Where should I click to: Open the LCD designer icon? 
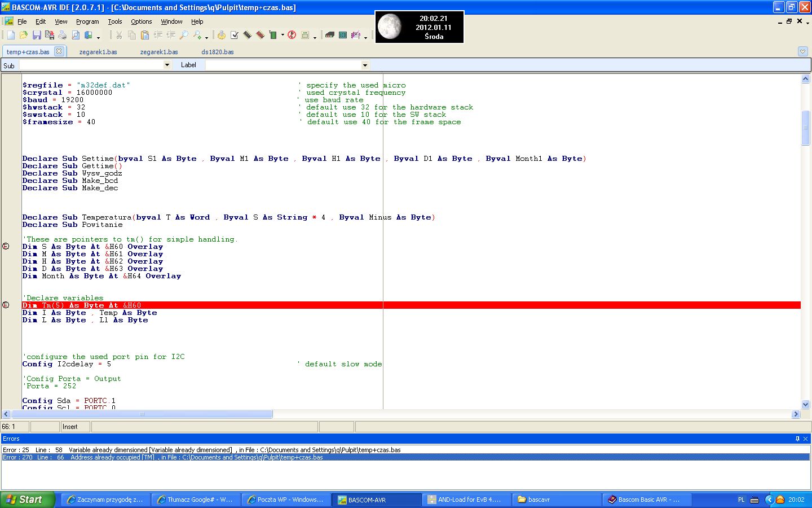pyautogui.click(x=343, y=35)
